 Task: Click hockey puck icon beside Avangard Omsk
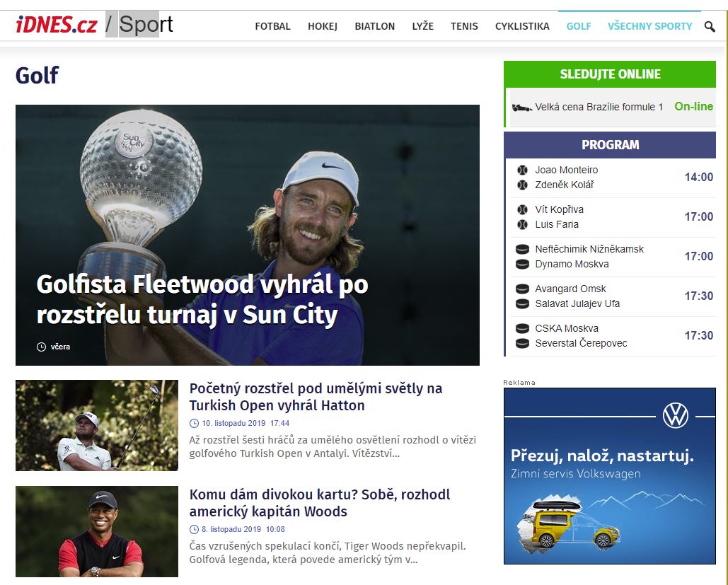pyautogui.click(x=522, y=289)
